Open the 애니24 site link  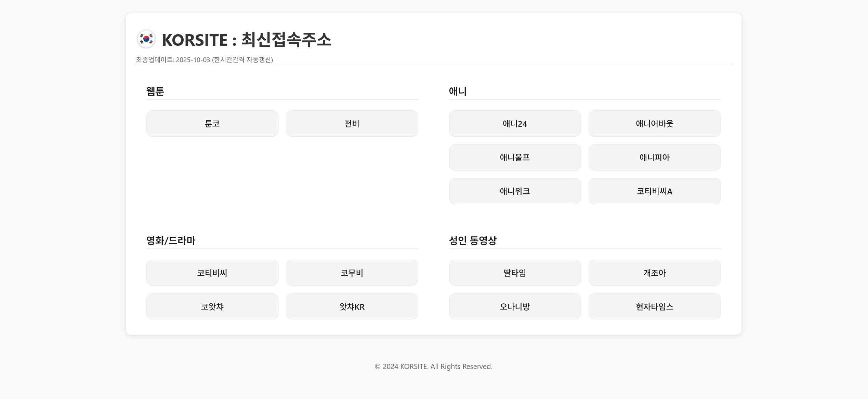(515, 123)
